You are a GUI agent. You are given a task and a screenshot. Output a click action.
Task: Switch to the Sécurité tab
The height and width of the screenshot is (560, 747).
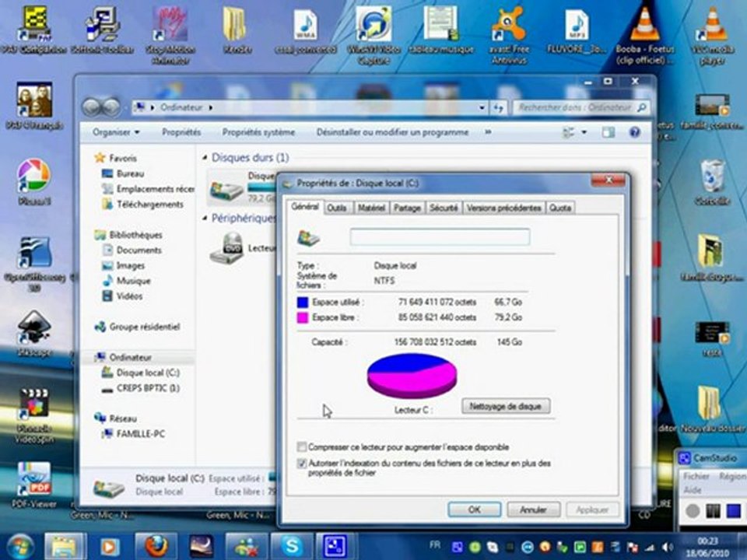pyautogui.click(x=444, y=208)
